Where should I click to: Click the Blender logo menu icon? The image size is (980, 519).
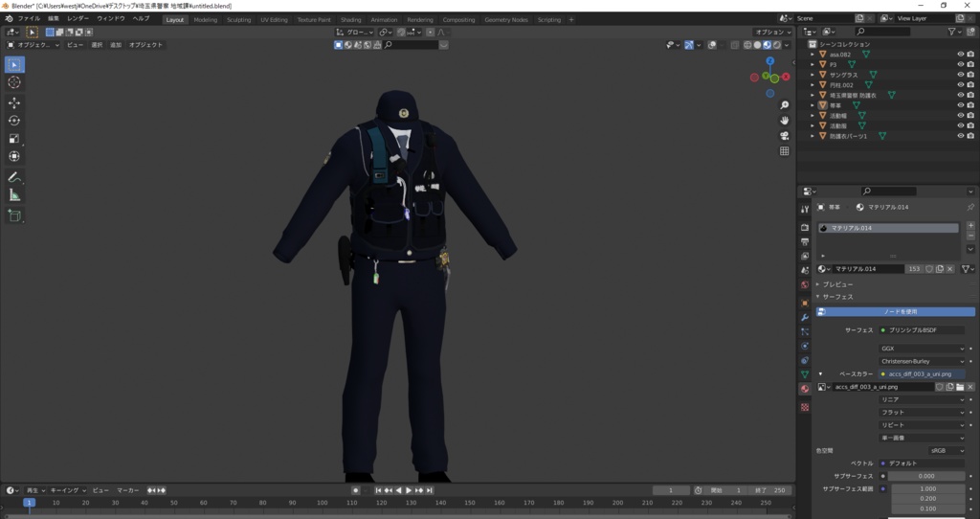coord(9,19)
